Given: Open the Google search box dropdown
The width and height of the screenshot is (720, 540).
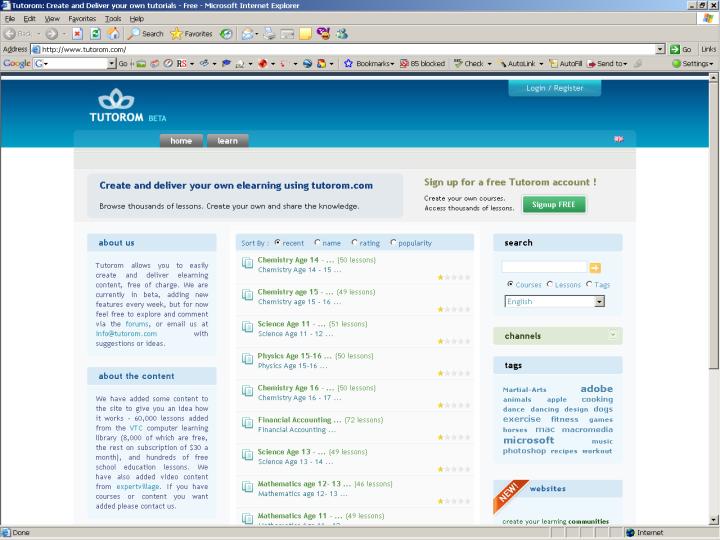Looking at the screenshot, I should pos(112,63).
